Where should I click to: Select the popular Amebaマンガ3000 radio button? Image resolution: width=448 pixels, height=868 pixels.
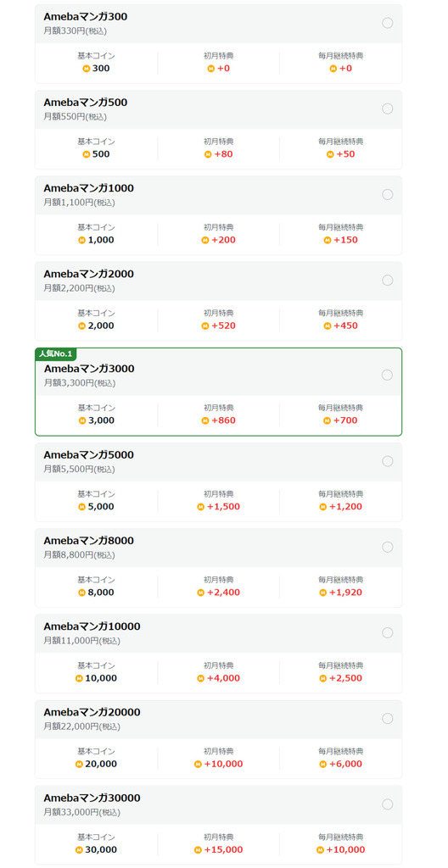pyautogui.click(x=387, y=375)
